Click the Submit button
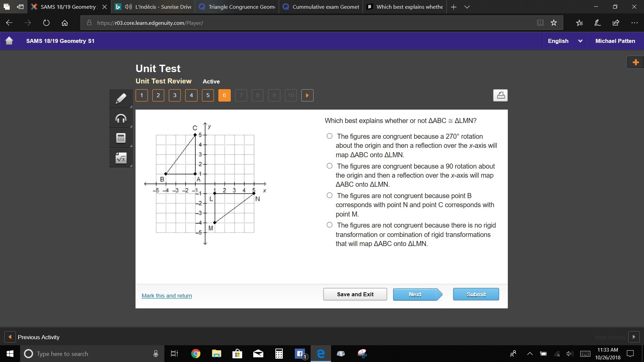 476,294
